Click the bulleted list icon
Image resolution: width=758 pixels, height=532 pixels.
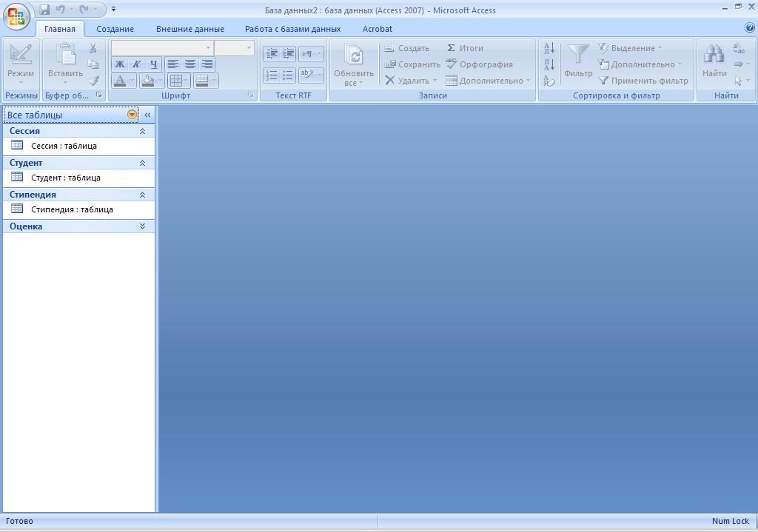pyautogui.click(x=288, y=75)
